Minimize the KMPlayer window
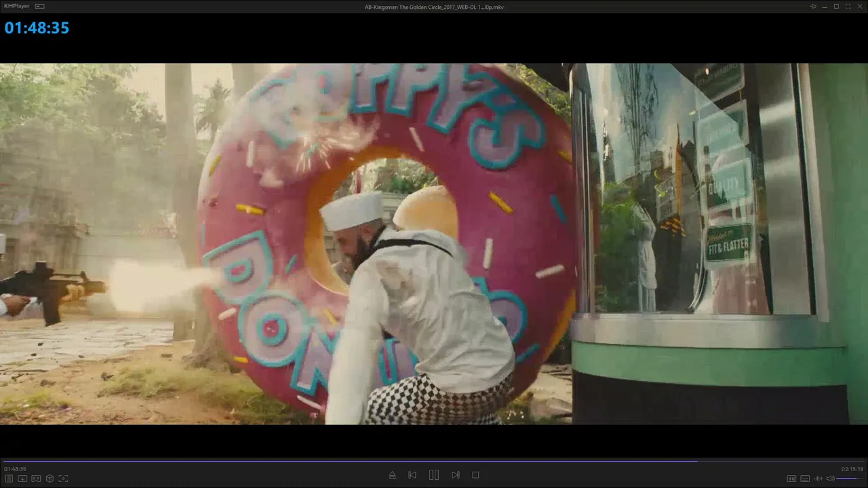868x488 pixels. pyautogui.click(x=825, y=7)
